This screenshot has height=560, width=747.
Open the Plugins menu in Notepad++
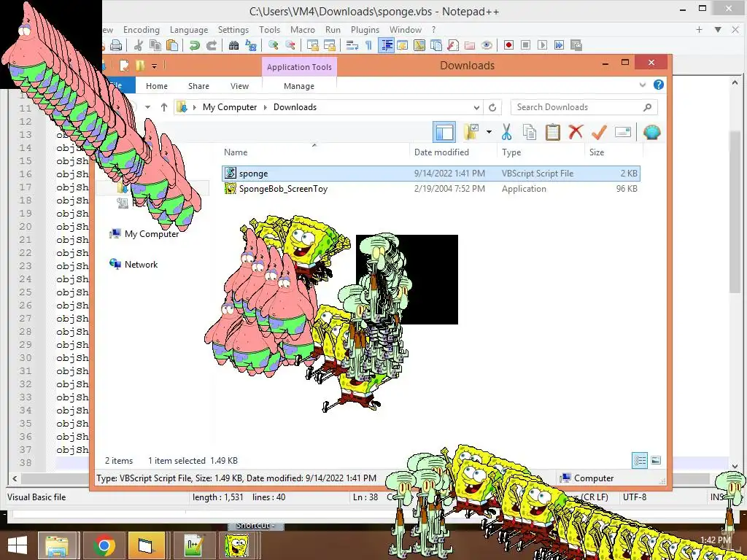[x=365, y=29]
